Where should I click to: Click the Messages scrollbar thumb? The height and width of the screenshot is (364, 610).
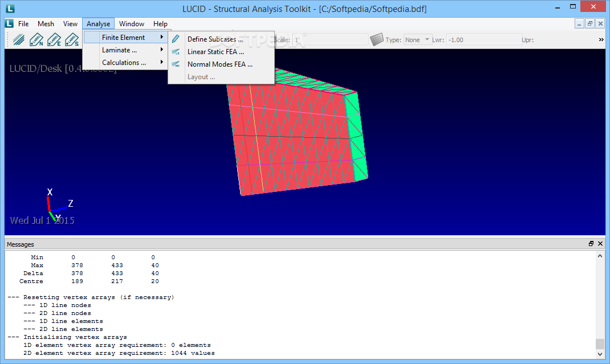point(600,344)
